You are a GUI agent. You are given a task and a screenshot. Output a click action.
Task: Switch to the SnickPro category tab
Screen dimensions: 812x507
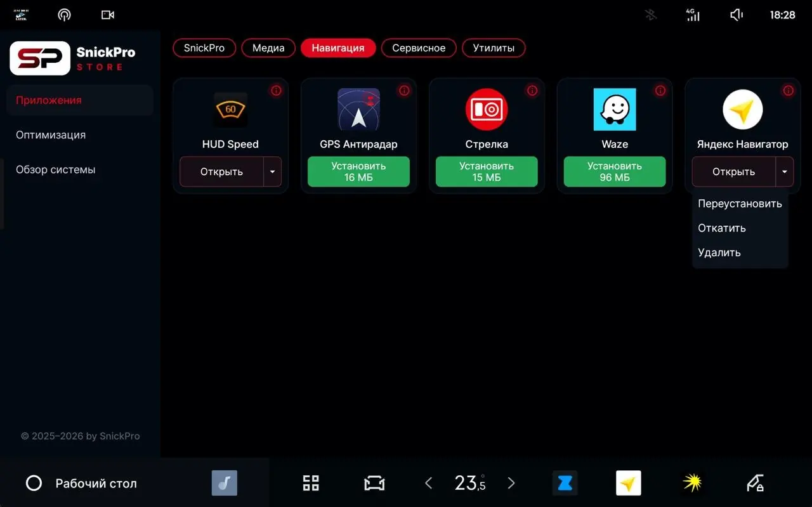(204, 48)
